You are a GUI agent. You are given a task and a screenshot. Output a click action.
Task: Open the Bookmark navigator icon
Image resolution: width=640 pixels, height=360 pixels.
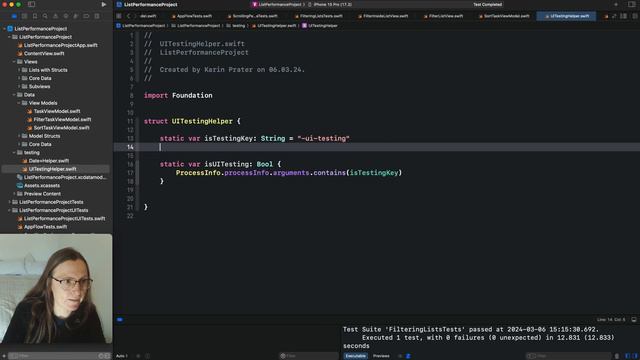coord(35,16)
